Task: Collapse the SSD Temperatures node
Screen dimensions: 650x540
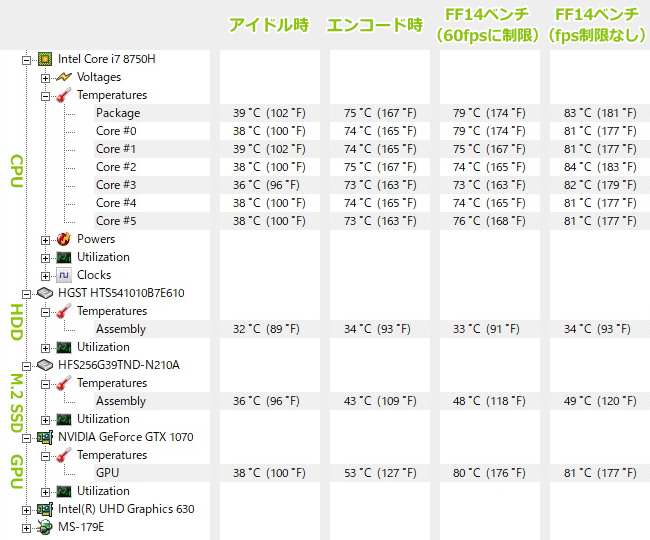Action: pyautogui.click(x=45, y=385)
